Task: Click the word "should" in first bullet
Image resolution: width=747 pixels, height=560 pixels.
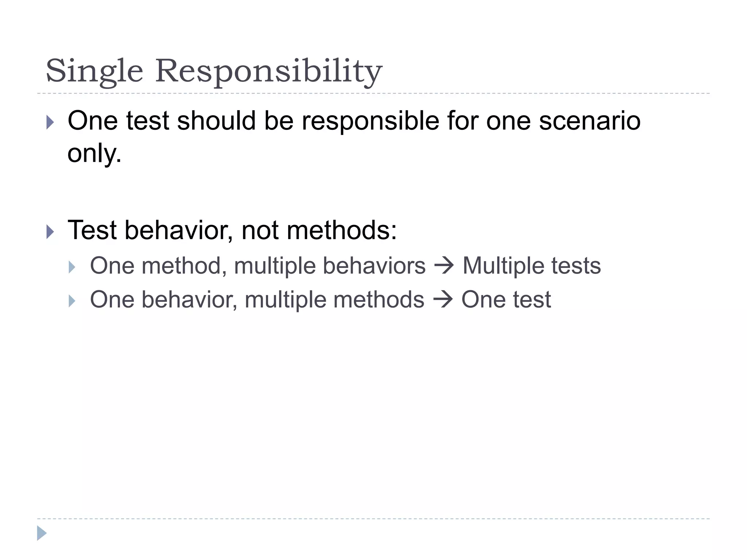Action: (216, 121)
